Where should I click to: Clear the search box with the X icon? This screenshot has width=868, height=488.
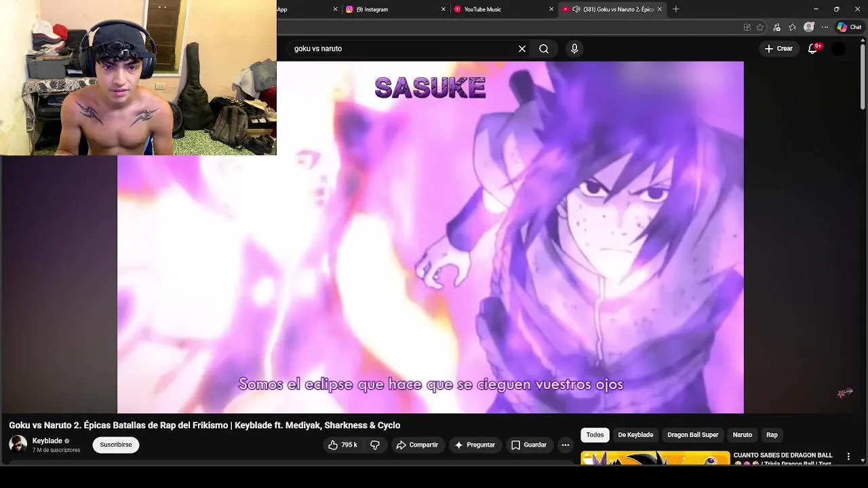coord(522,49)
